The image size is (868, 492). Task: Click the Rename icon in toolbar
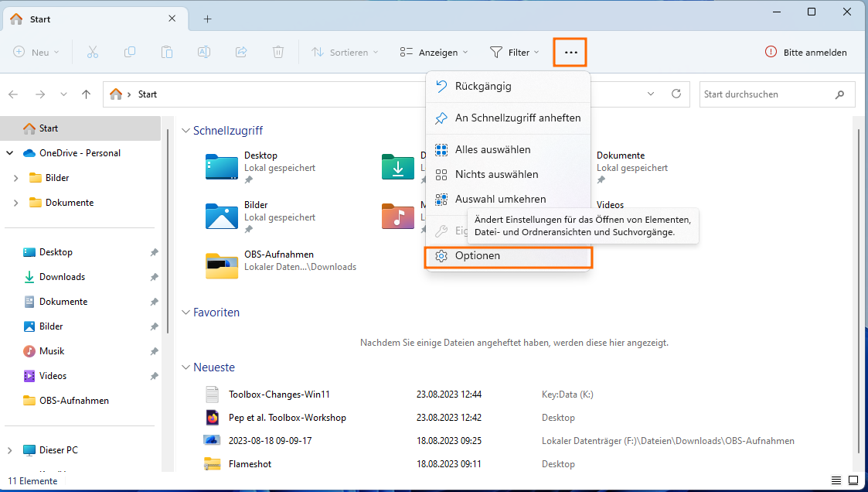204,52
